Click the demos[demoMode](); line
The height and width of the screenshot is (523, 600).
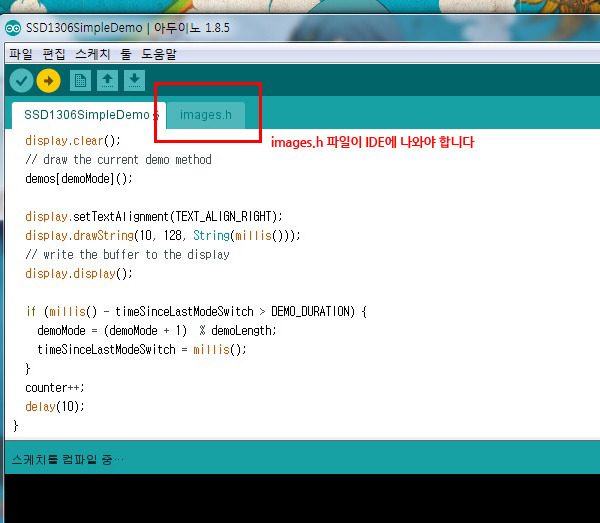tap(79, 179)
